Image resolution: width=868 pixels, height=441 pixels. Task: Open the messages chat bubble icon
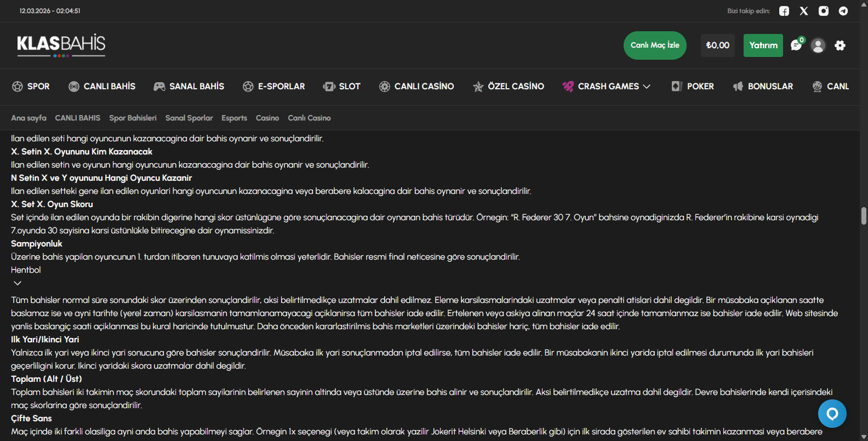[796, 45]
